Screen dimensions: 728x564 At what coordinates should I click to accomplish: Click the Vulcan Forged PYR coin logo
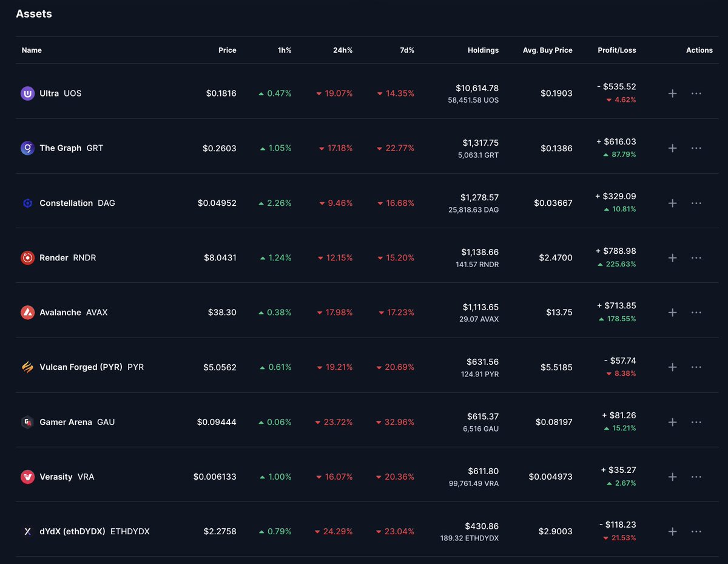pyautogui.click(x=27, y=367)
